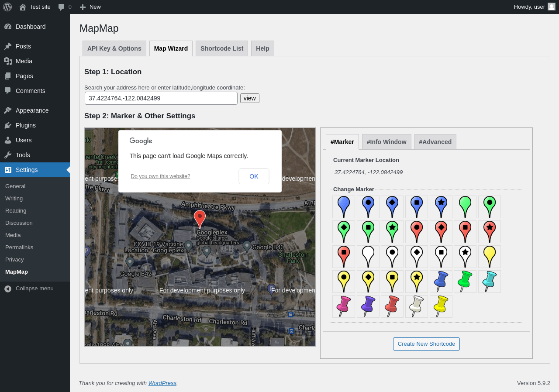Select the plain blue balloon marker
The image size is (559, 392).
click(x=344, y=207)
